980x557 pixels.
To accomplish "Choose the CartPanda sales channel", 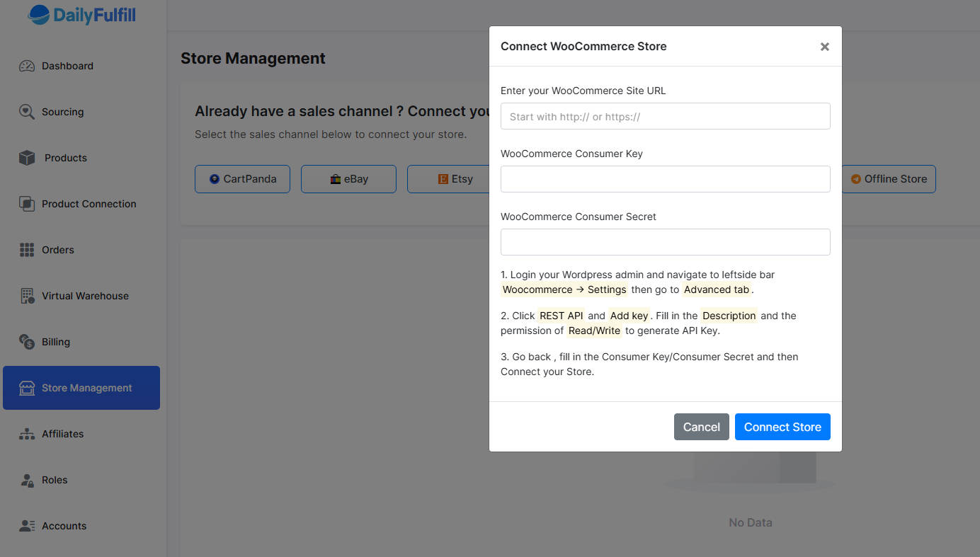I will 242,179.
